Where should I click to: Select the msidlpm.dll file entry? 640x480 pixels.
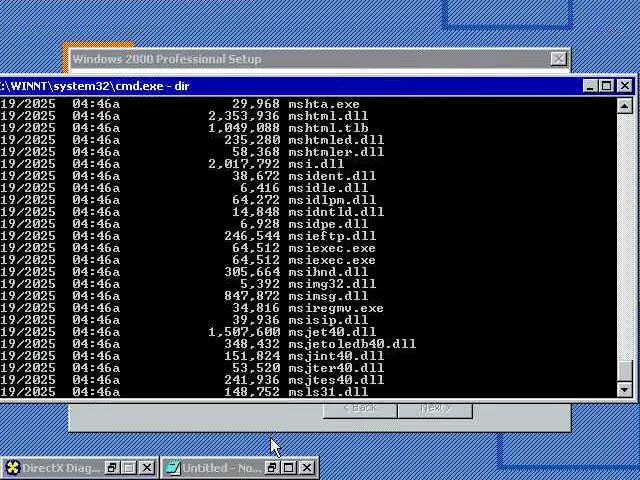point(332,200)
